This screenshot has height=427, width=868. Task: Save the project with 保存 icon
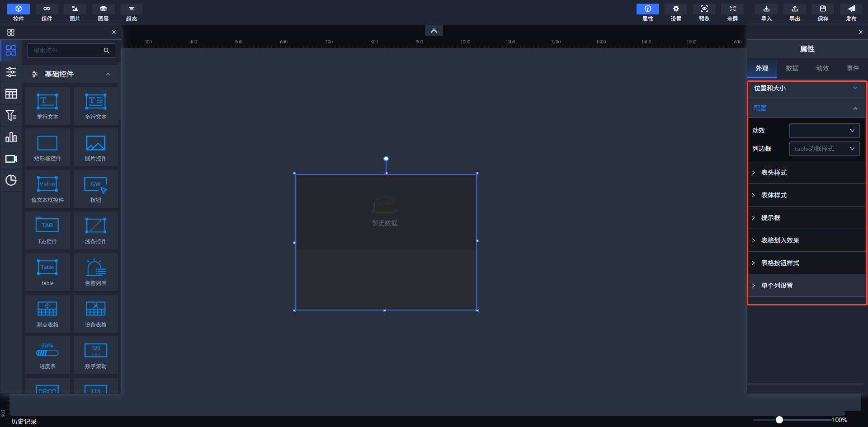[823, 13]
